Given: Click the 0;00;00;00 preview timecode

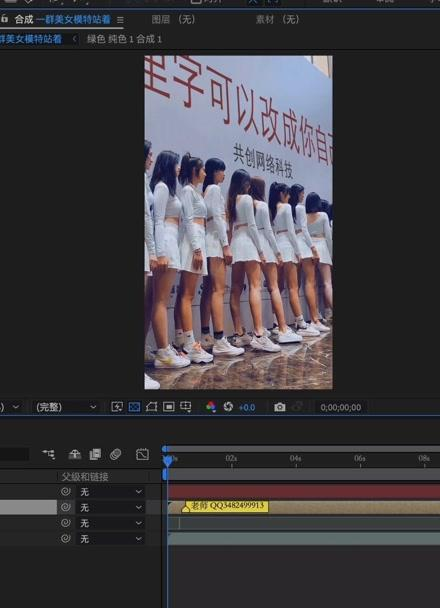Looking at the screenshot, I should click(340, 408).
